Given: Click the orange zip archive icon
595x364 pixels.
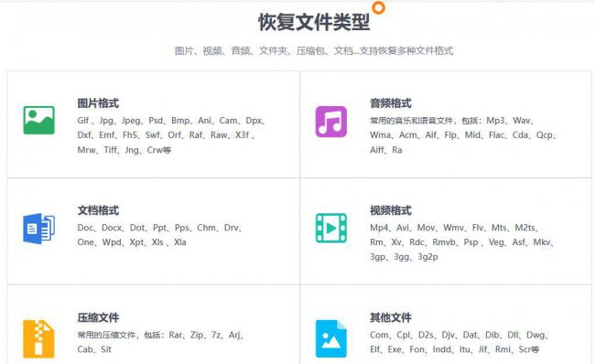Looking at the screenshot, I should click(x=38, y=338).
